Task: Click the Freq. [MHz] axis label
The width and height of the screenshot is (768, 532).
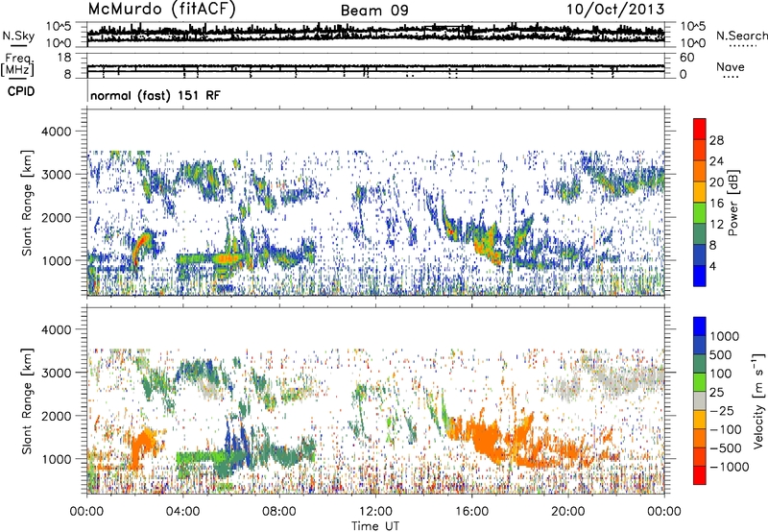Action: (x=18, y=64)
